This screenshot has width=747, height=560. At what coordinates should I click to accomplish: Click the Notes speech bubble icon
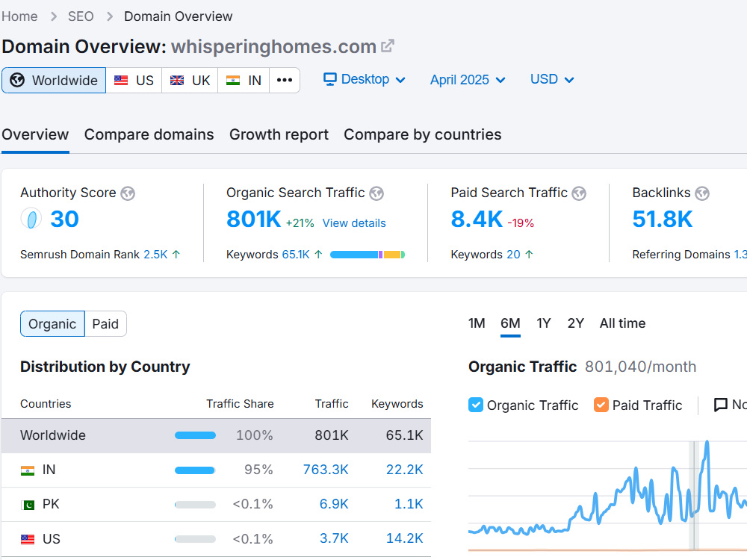coord(721,405)
